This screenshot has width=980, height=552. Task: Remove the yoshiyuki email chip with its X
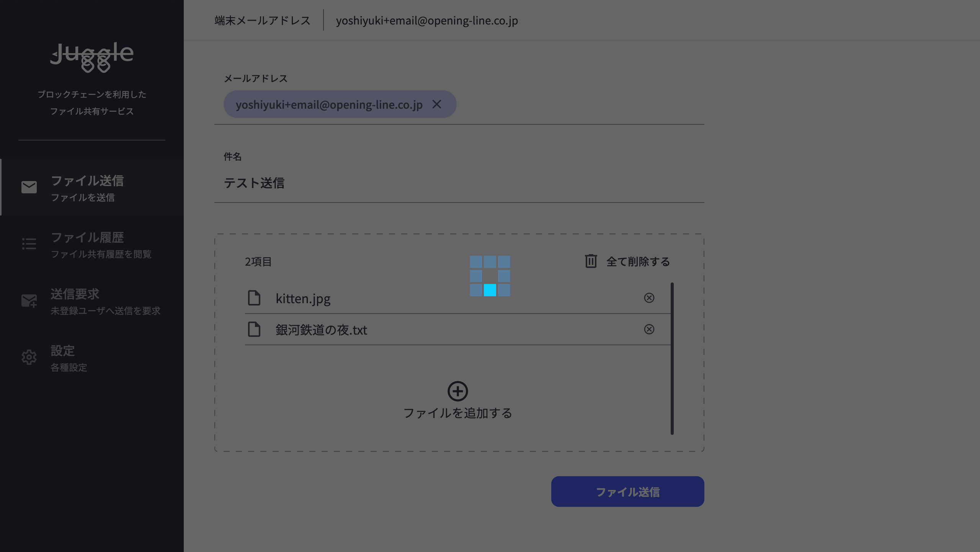point(437,104)
